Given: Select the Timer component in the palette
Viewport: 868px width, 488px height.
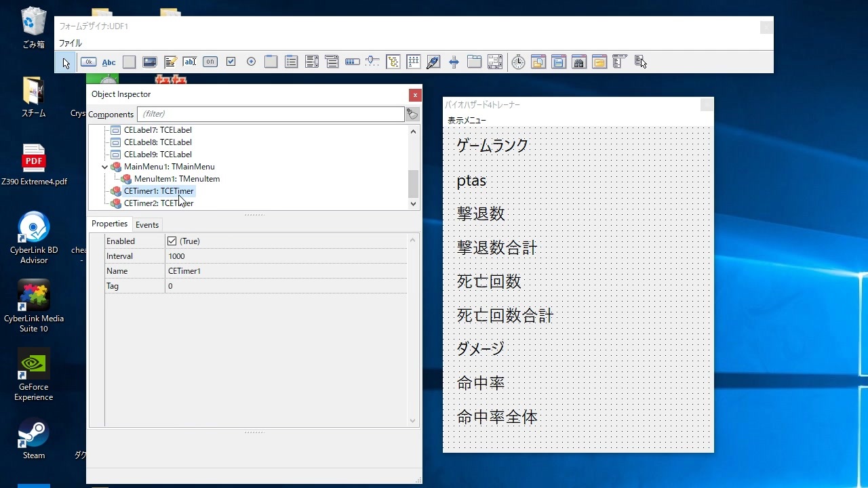Looking at the screenshot, I should 518,62.
